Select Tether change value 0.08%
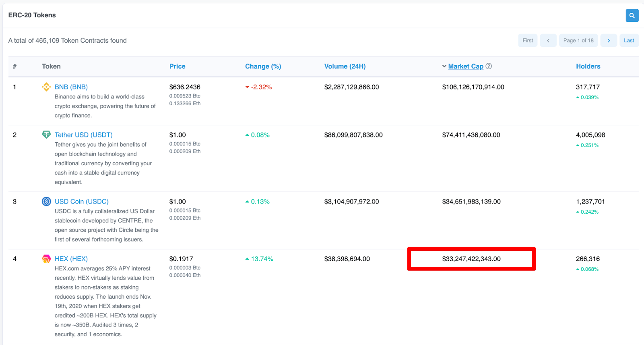 tap(260, 135)
